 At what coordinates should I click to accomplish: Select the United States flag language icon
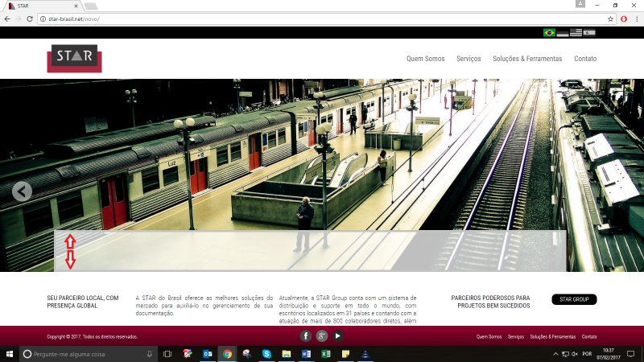point(576,33)
